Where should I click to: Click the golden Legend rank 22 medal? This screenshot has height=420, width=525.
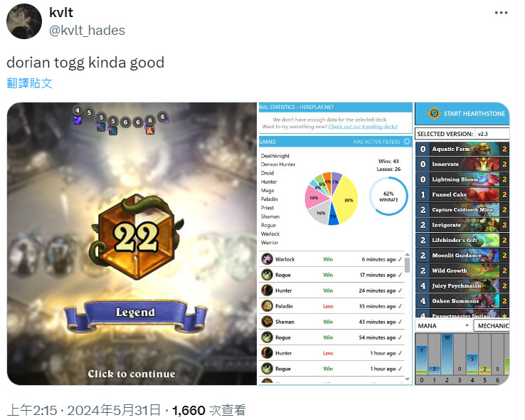(x=136, y=236)
